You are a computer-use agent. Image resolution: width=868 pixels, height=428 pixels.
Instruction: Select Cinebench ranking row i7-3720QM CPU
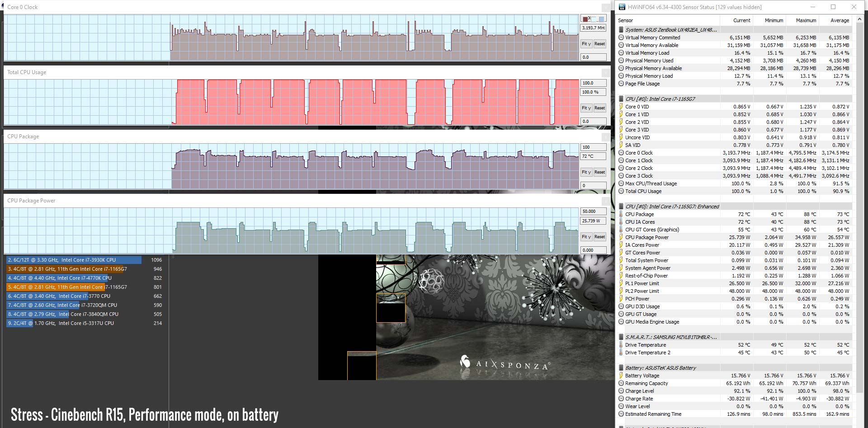(85, 305)
